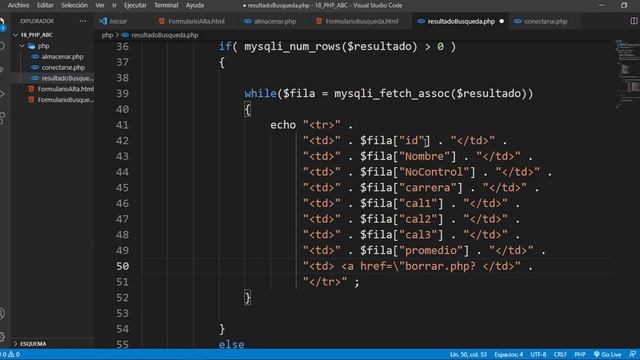Click the errors and warnings status indicator
Image resolution: width=640 pixels, height=360 pixels.
(10, 354)
